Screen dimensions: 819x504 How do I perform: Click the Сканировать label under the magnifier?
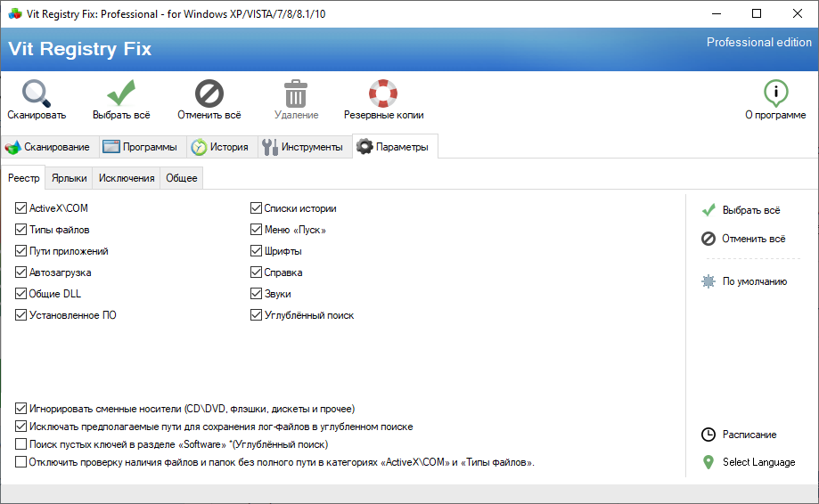(37, 115)
